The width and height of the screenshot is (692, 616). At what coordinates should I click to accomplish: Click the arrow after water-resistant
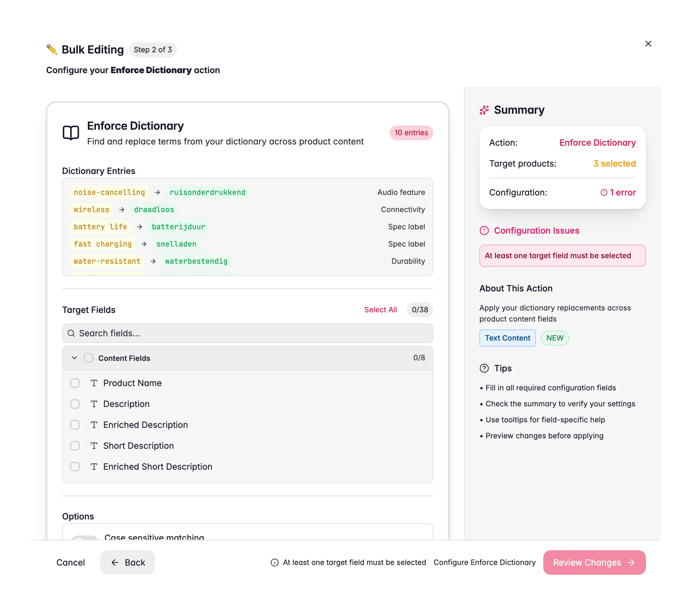(x=153, y=261)
